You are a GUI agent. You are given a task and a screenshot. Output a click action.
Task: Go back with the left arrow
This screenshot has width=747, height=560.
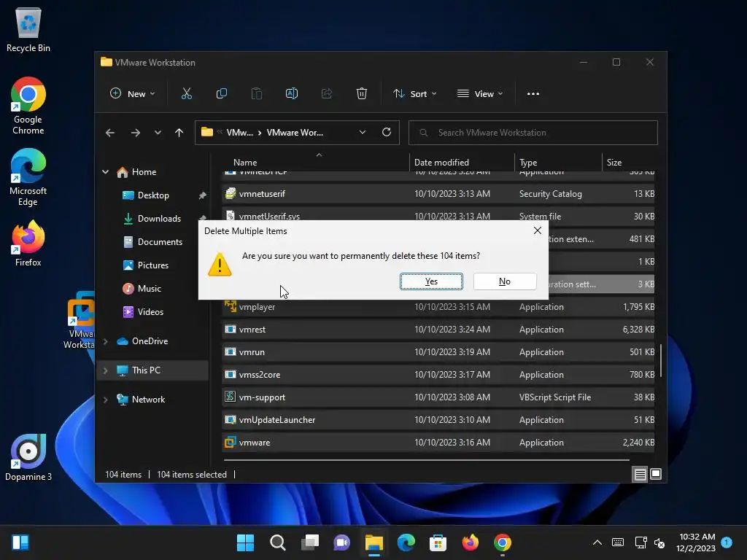coord(110,133)
